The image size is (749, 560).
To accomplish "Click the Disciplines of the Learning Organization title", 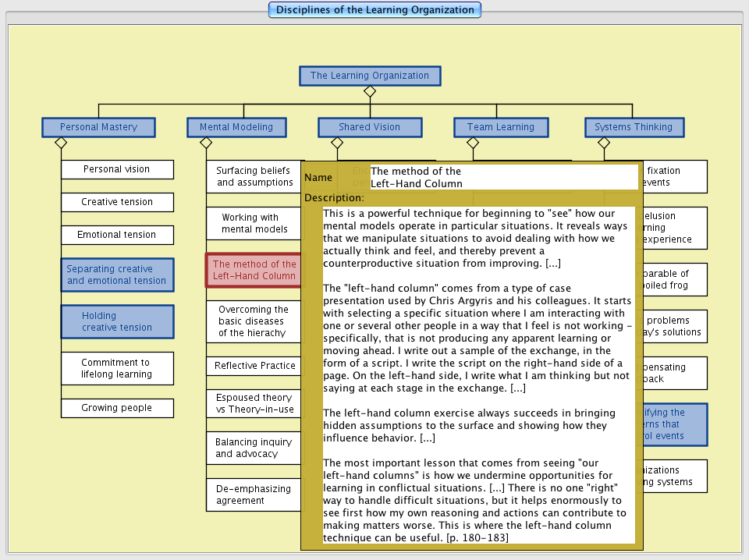I will pos(374,10).
